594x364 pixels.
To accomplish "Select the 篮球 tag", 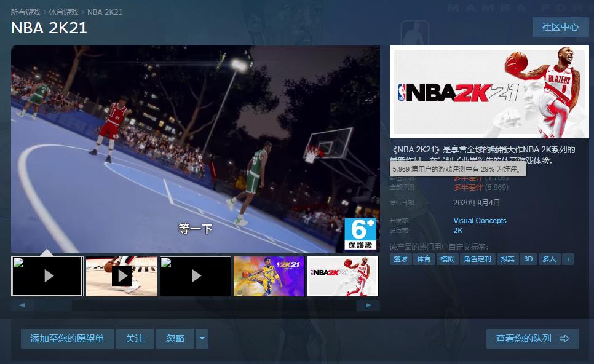I will coord(401,259).
